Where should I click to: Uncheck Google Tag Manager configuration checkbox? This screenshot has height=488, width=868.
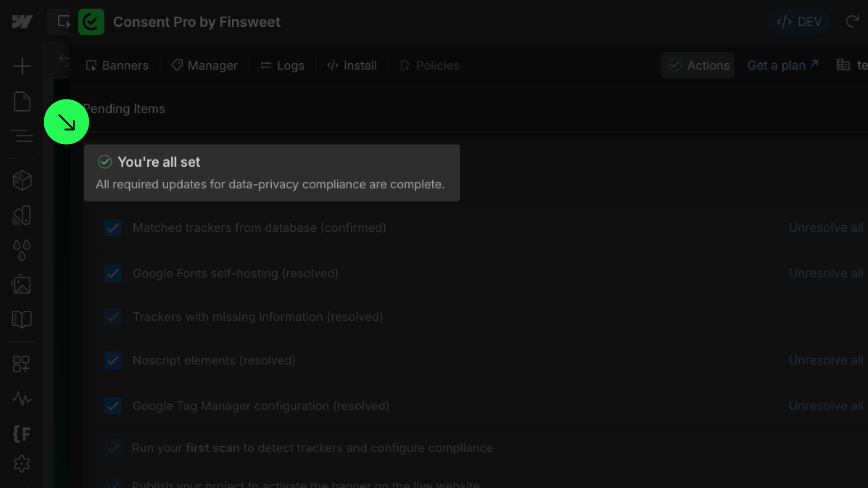[113, 406]
